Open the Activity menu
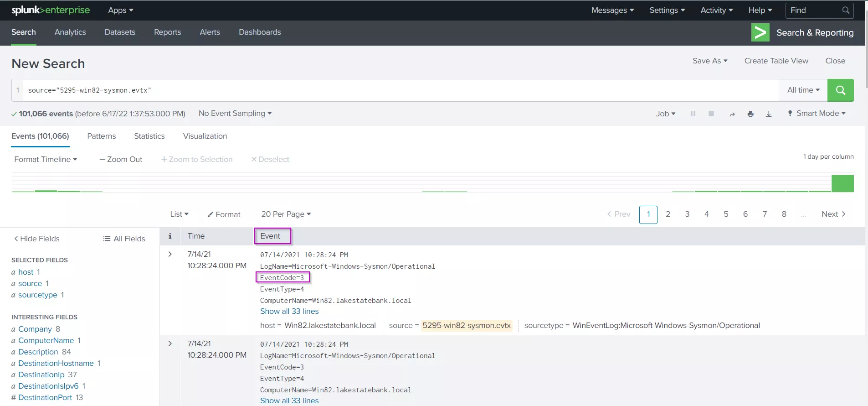The width and height of the screenshot is (868, 406). pos(716,10)
